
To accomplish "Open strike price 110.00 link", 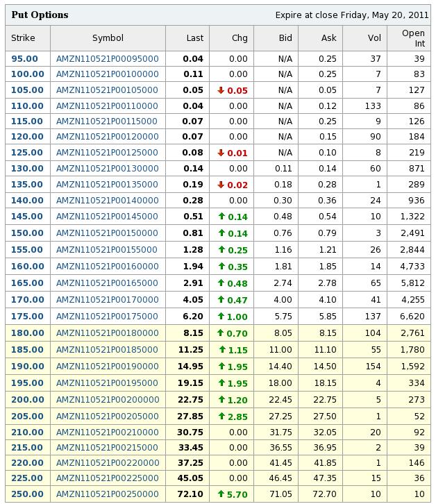I will [27, 106].
